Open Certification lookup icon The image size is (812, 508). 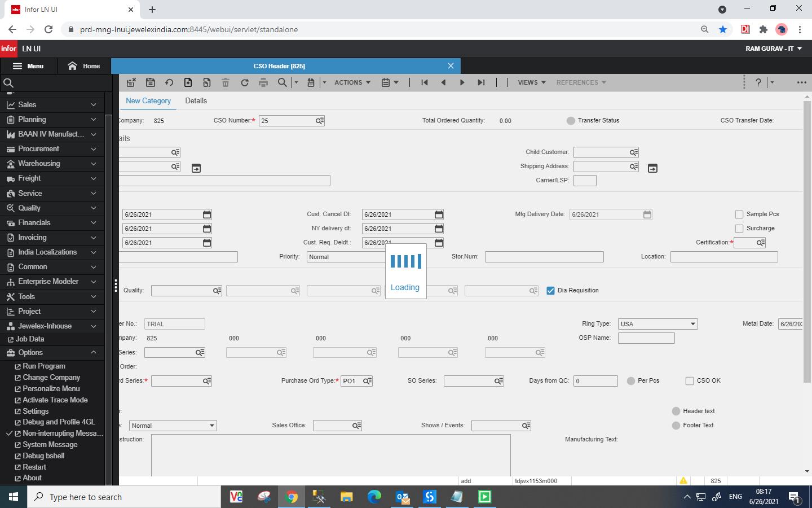pyautogui.click(x=761, y=243)
